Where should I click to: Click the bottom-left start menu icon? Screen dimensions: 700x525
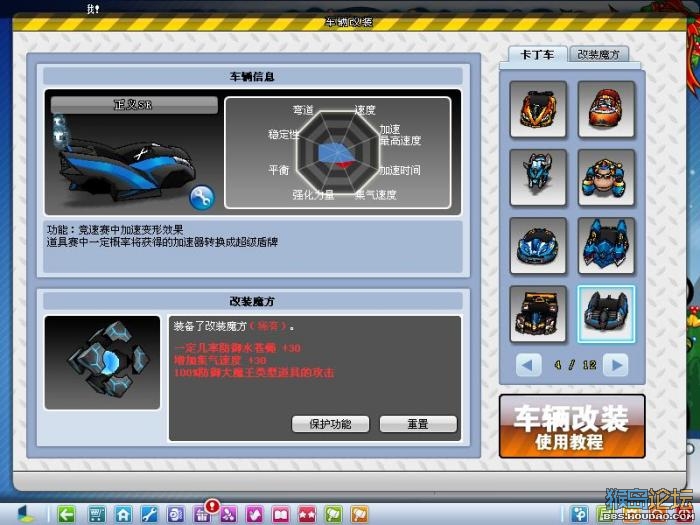point(26,514)
